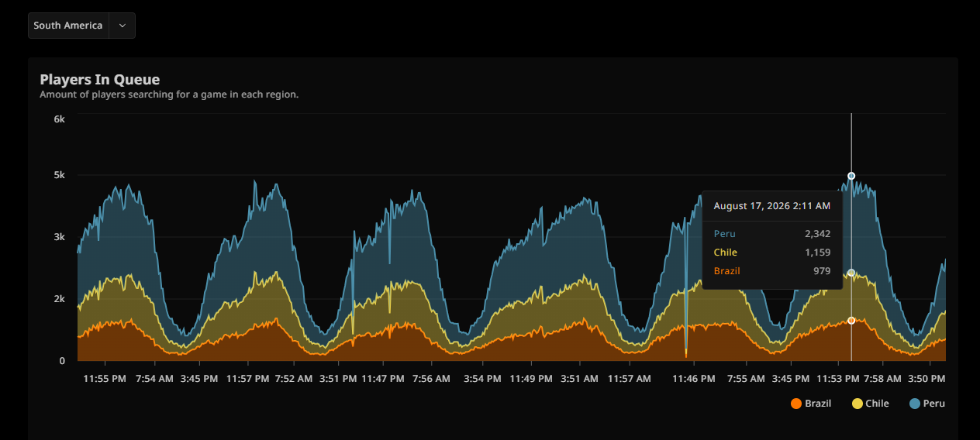
Task: Select the Peru data point marker on hover line
Action: coord(851,176)
